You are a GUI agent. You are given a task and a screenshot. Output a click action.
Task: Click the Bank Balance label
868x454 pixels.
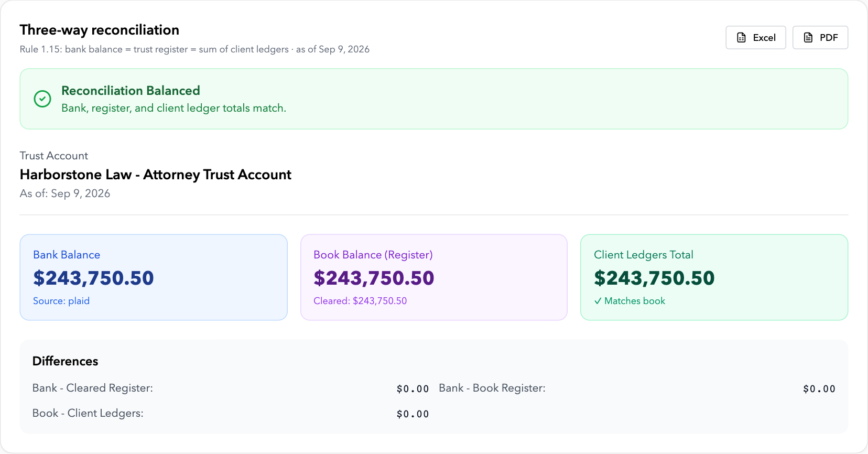(67, 255)
